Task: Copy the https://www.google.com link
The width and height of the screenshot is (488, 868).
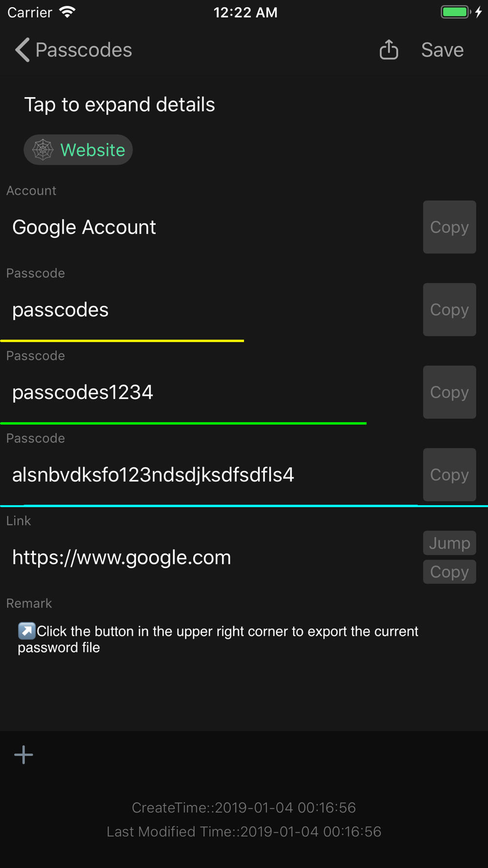Action: click(449, 572)
